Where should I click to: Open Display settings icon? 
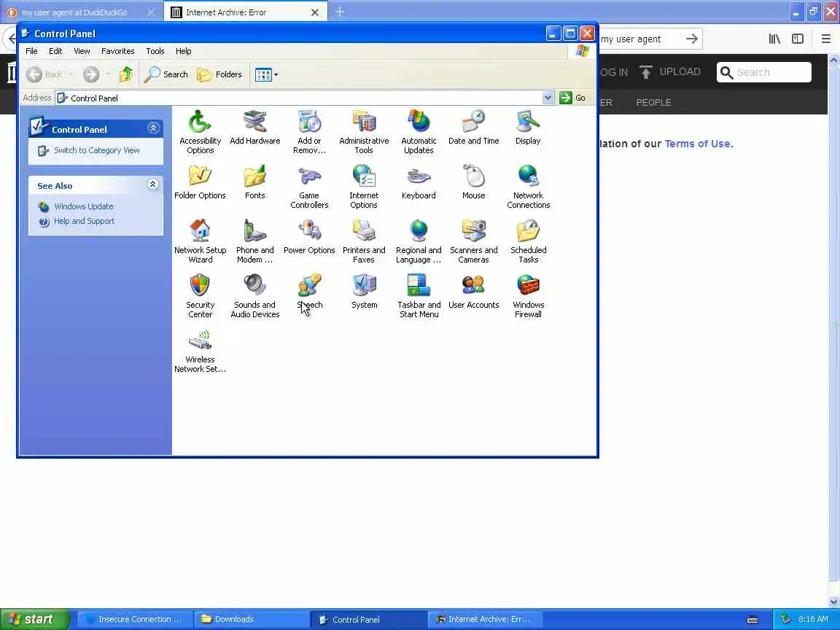[x=528, y=128]
